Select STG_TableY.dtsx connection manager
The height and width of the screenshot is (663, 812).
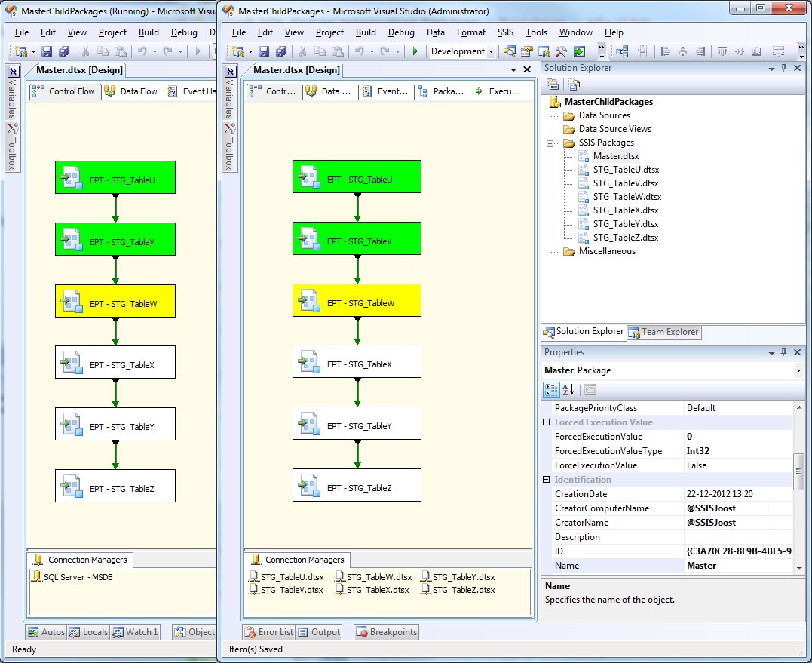coord(459,577)
